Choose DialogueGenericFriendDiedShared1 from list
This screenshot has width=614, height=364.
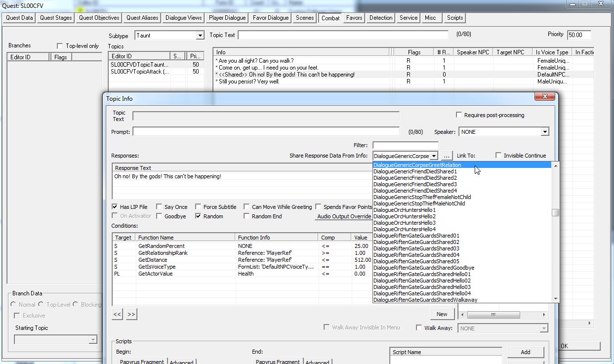[x=463, y=171]
